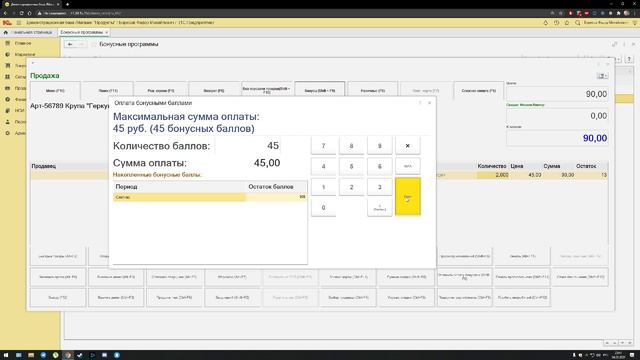Image resolution: width=640 pixels, height=360 pixels.
Task: Open the dropdown button at sale window top-right
Action: [x=602, y=76]
